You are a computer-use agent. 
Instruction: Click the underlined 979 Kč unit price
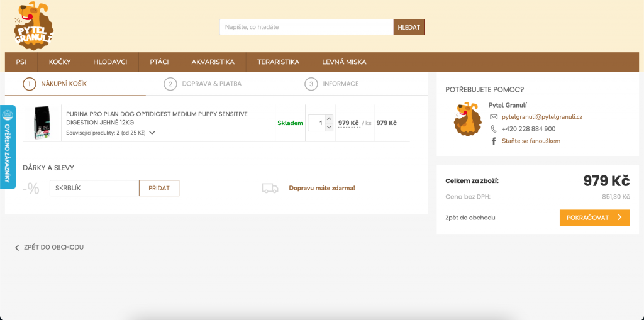[x=348, y=123]
